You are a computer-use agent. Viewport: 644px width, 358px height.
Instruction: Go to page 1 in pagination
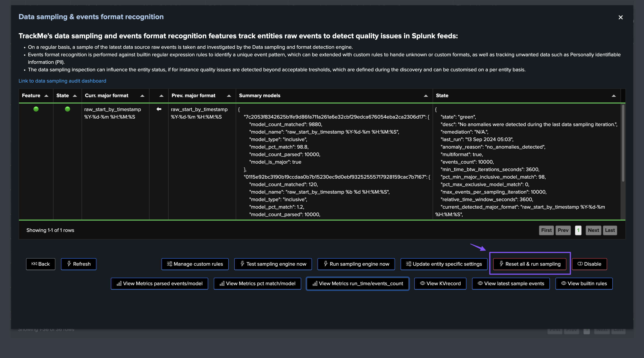[578, 230]
